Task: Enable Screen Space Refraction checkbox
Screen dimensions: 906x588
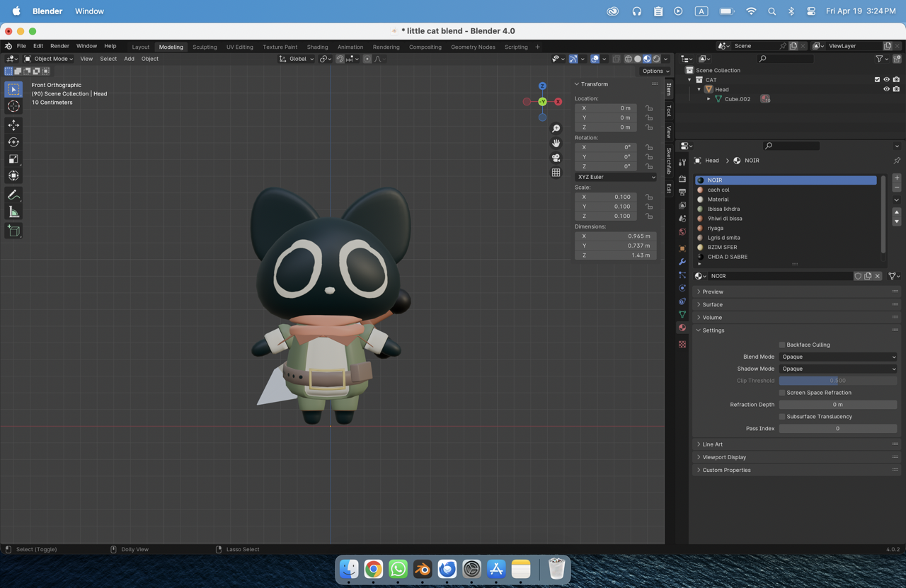Action: 782,393
